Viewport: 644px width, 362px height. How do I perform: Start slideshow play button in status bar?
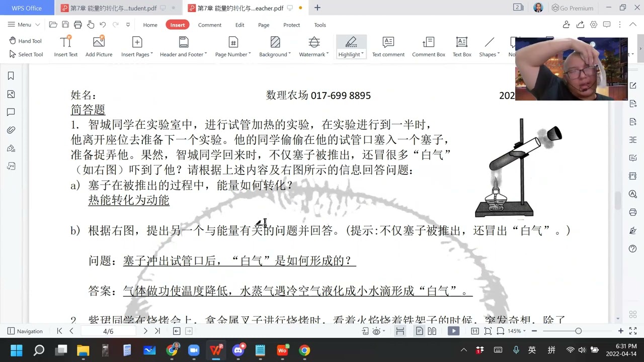pyautogui.click(x=453, y=331)
